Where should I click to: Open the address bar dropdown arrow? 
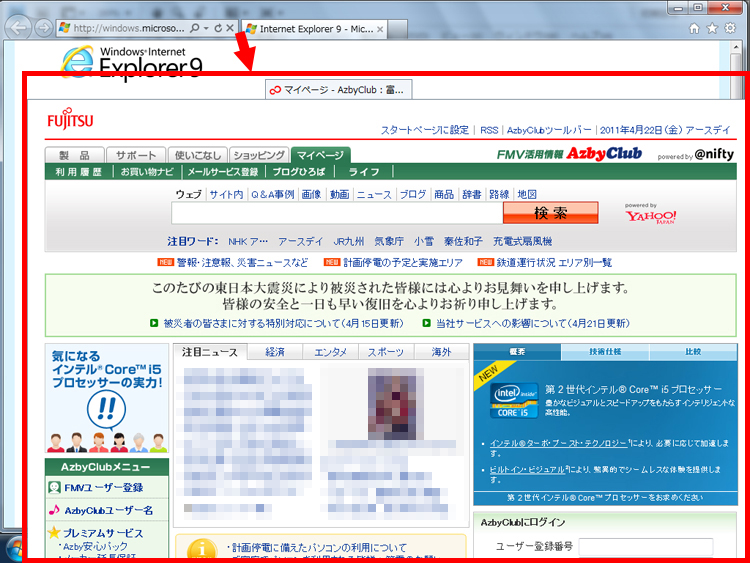206,28
